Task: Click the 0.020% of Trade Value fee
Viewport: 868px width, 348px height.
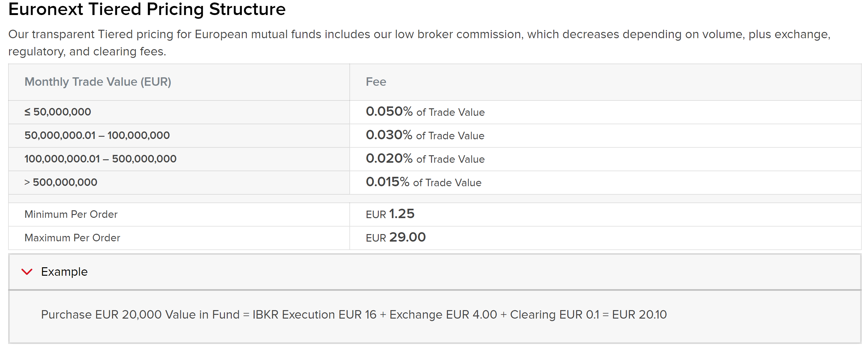Action: click(x=425, y=159)
